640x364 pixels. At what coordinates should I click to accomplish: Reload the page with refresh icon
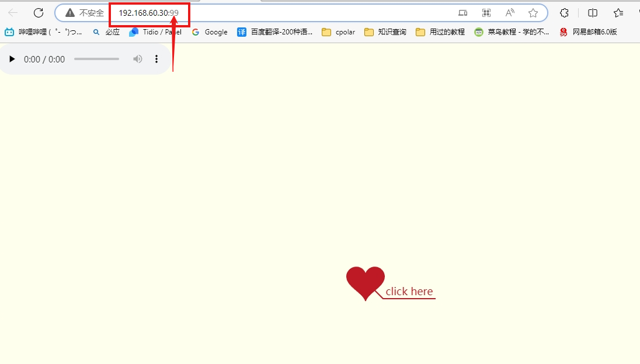39,13
